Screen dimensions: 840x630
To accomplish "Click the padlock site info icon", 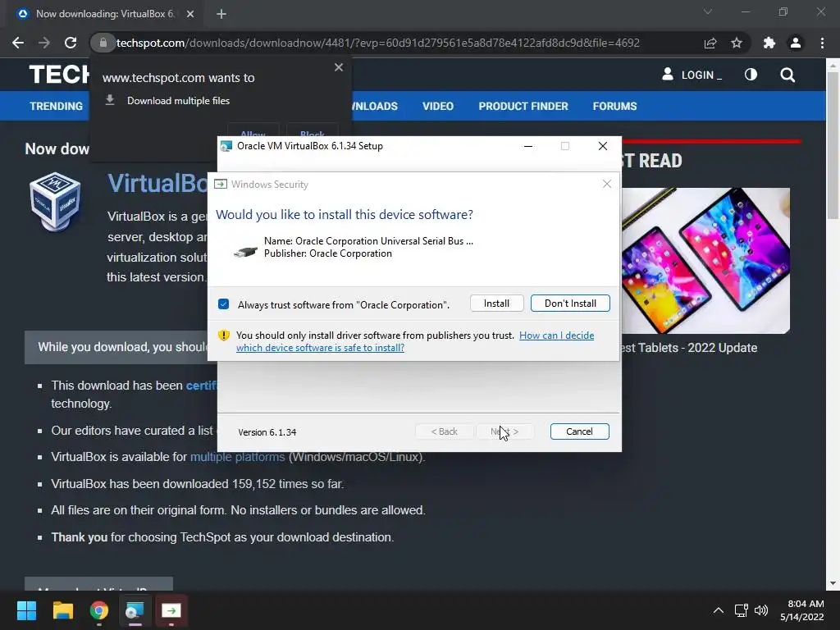I will [x=103, y=43].
